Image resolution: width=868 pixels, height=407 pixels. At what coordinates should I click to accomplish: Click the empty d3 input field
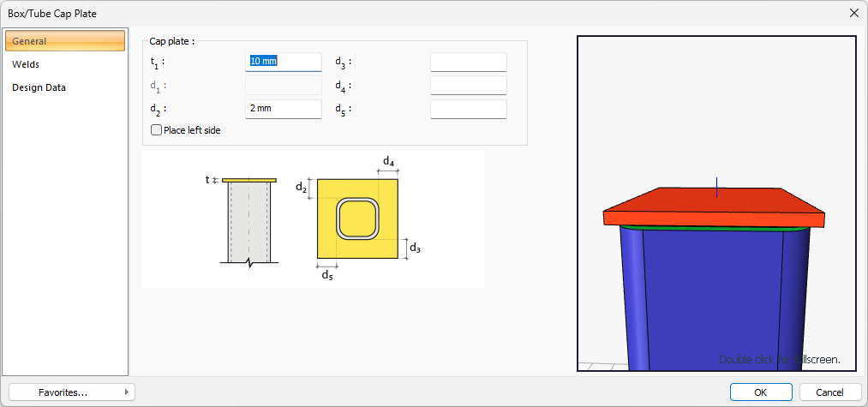pos(468,62)
